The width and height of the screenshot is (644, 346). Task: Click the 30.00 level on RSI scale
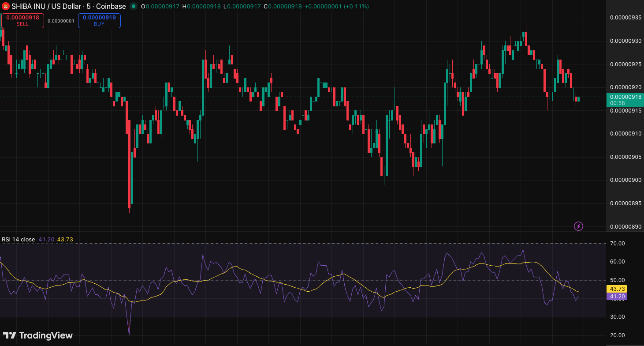tap(618, 317)
